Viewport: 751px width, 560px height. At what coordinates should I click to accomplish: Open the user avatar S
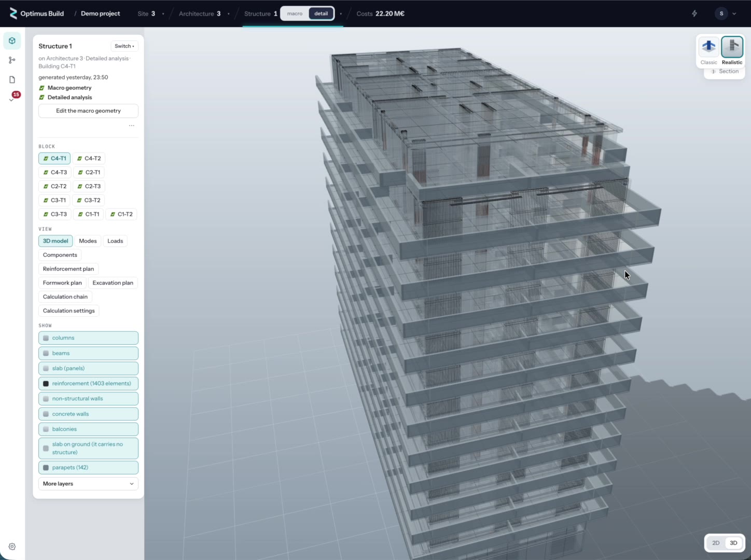[x=721, y=13]
